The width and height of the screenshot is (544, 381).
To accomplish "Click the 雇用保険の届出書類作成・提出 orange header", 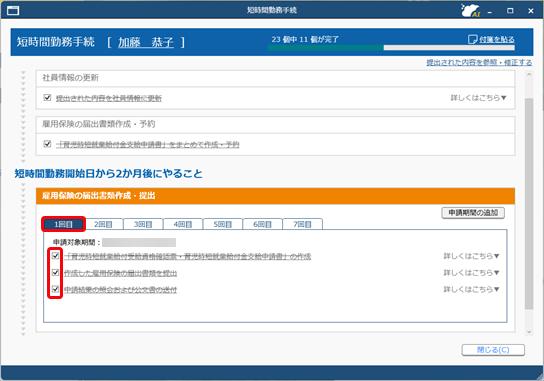I will tap(275, 196).
